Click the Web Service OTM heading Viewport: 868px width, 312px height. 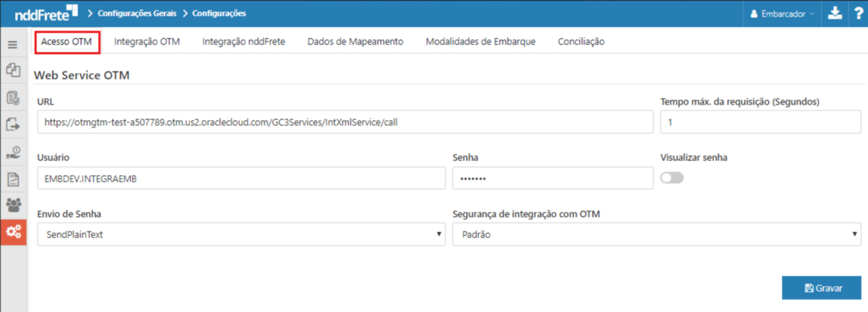[x=82, y=75]
